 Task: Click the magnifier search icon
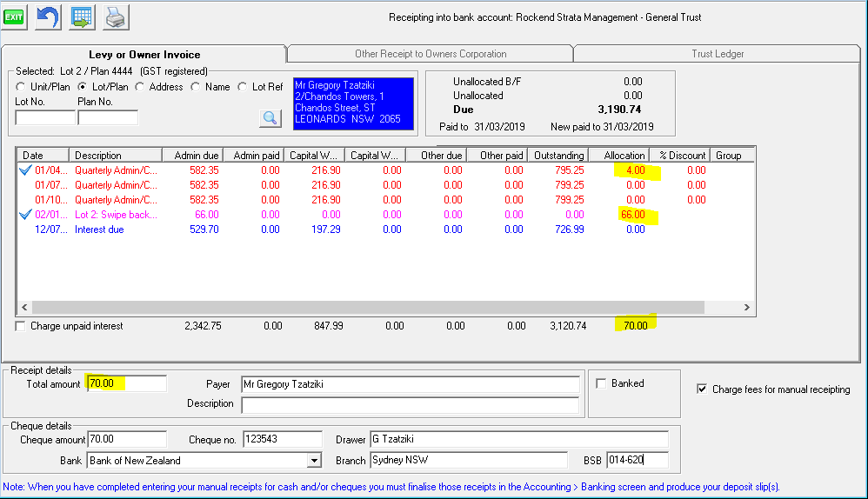270,118
